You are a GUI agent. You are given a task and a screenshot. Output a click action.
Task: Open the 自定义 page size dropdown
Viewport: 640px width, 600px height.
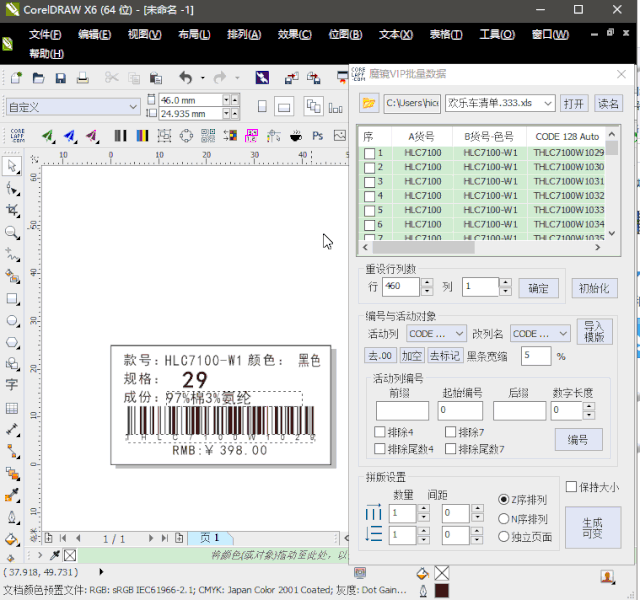pyautogui.click(x=133, y=107)
